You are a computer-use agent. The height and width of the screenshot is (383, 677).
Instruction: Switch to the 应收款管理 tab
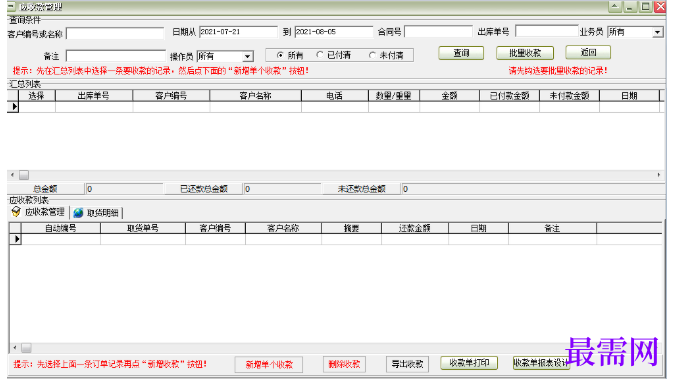39,212
